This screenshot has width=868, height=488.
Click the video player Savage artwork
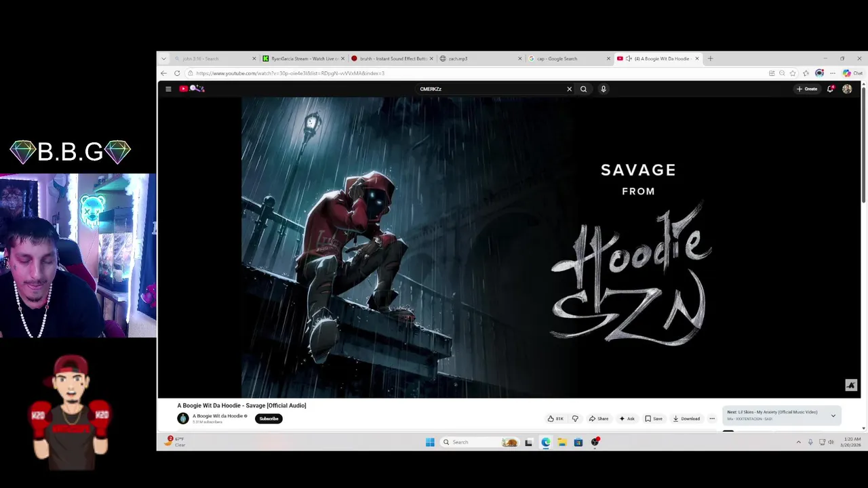509,247
